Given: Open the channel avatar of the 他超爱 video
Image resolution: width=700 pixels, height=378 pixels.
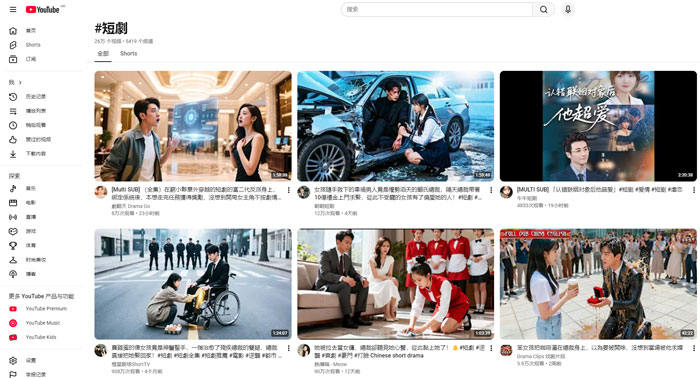Looking at the screenshot, I should (506, 192).
